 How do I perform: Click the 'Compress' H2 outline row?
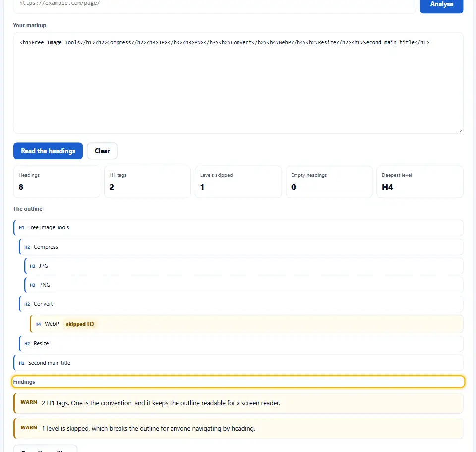241,247
